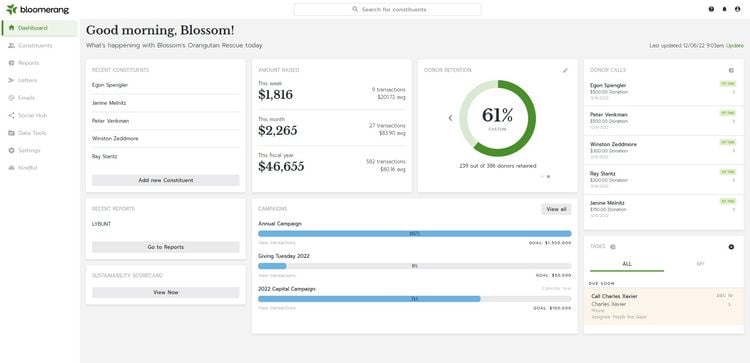This screenshot has width=750, height=363.
Task: Expand Ray Stantz donor call row arrow
Action: [734, 180]
